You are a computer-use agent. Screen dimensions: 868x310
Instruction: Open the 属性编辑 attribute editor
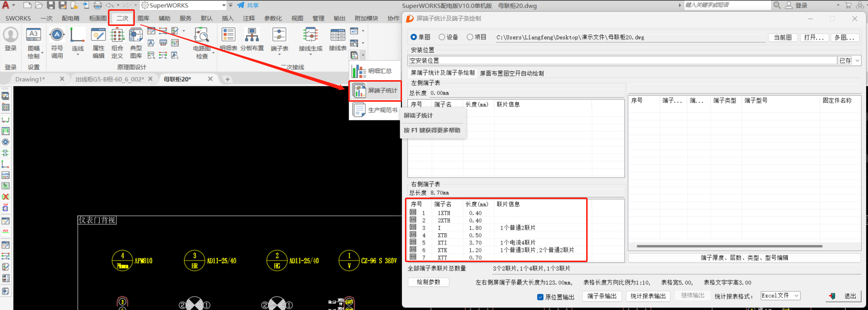[x=98, y=35]
